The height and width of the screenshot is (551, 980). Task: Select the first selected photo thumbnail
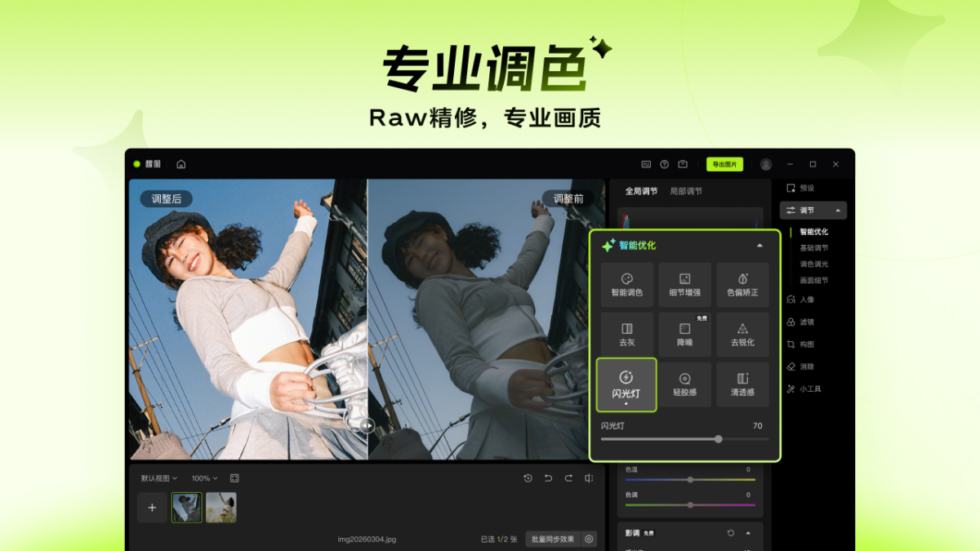click(x=187, y=508)
